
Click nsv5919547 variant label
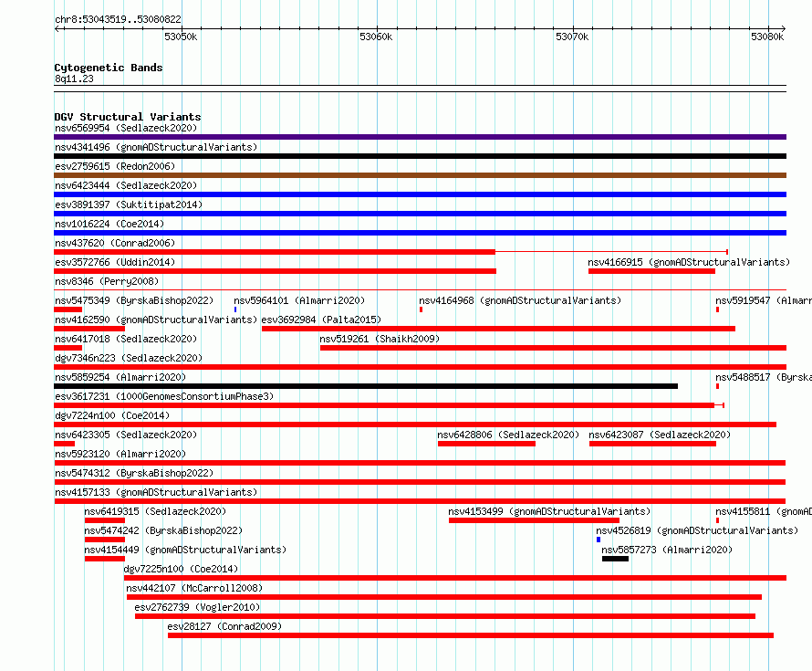764,300
